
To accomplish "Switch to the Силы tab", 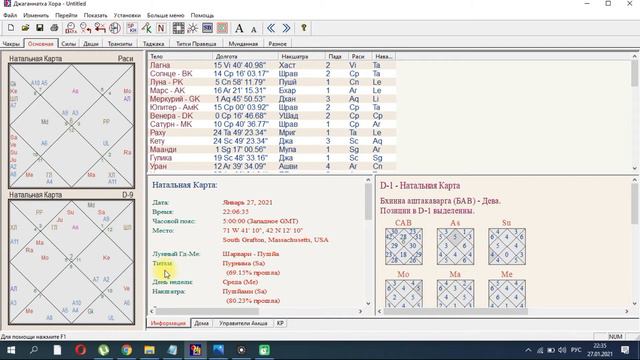I will [x=69, y=44].
